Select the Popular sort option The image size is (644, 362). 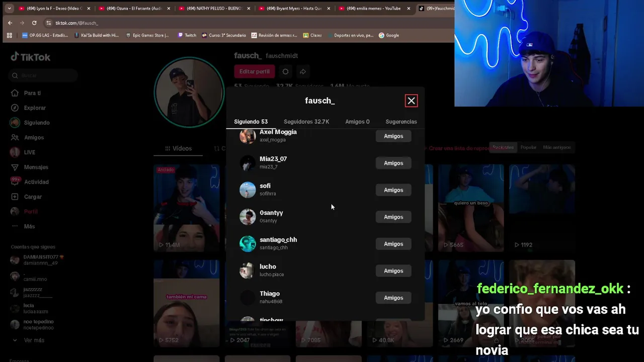[528, 147]
